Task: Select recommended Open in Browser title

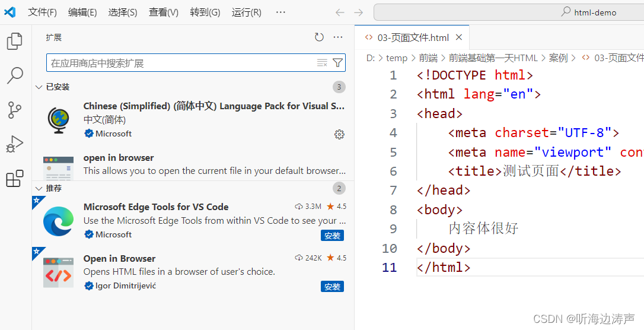Action: coord(120,259)
